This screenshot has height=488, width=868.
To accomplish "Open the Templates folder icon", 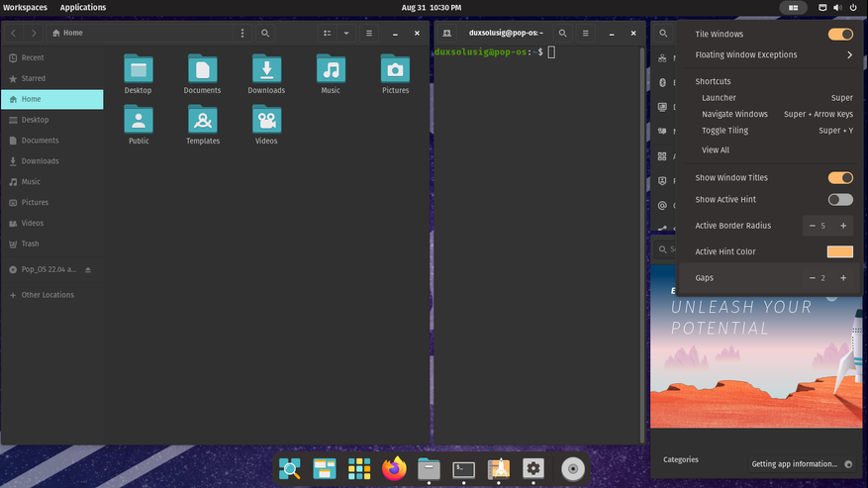I will click(x=202, y=122).
